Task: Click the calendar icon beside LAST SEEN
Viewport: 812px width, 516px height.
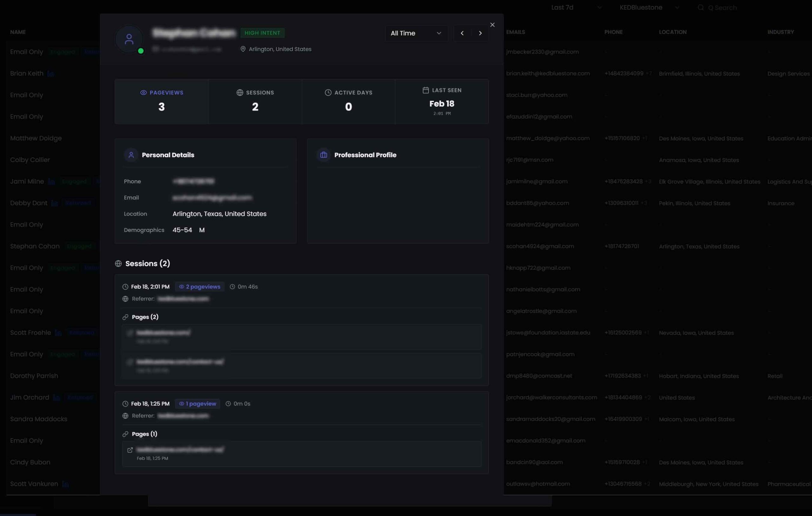Action: 425,90
